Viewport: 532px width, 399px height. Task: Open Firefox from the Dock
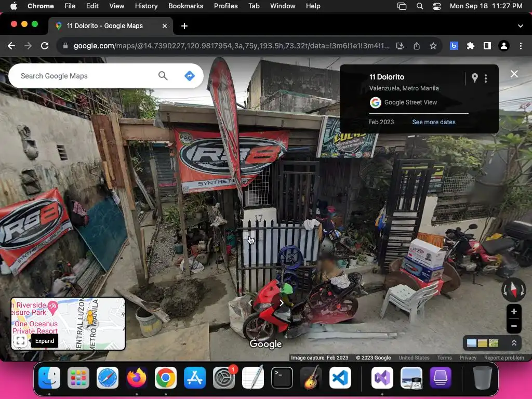(137, 378)
